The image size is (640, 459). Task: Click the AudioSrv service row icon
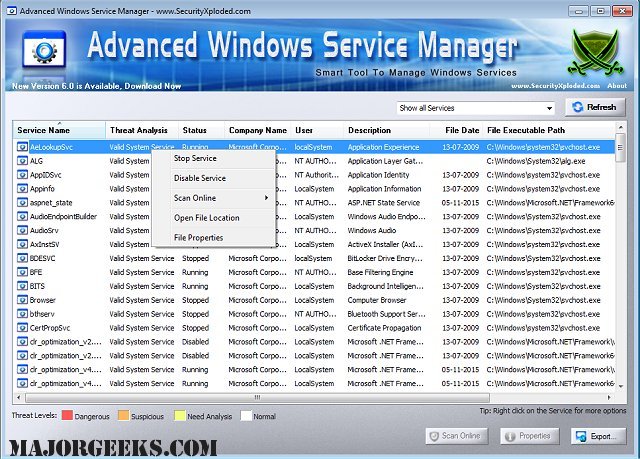pyautogui.click(x=22, y=230)
